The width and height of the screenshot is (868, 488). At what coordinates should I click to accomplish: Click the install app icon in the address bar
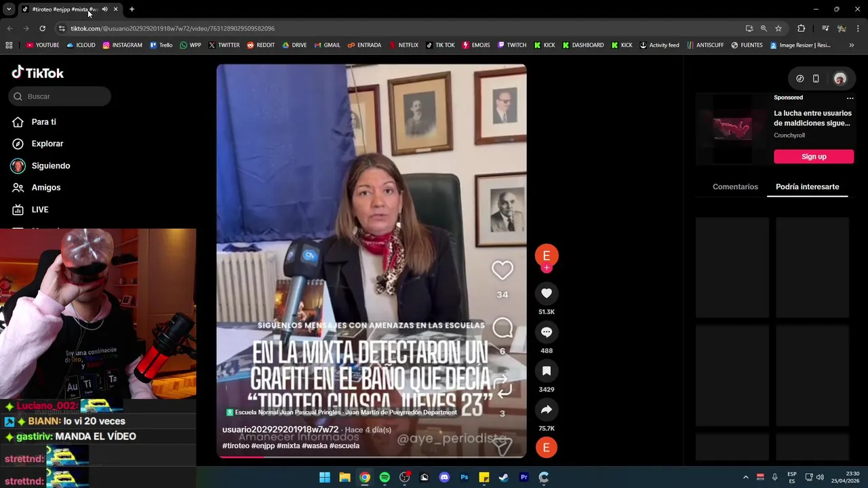tap(749, 28)
